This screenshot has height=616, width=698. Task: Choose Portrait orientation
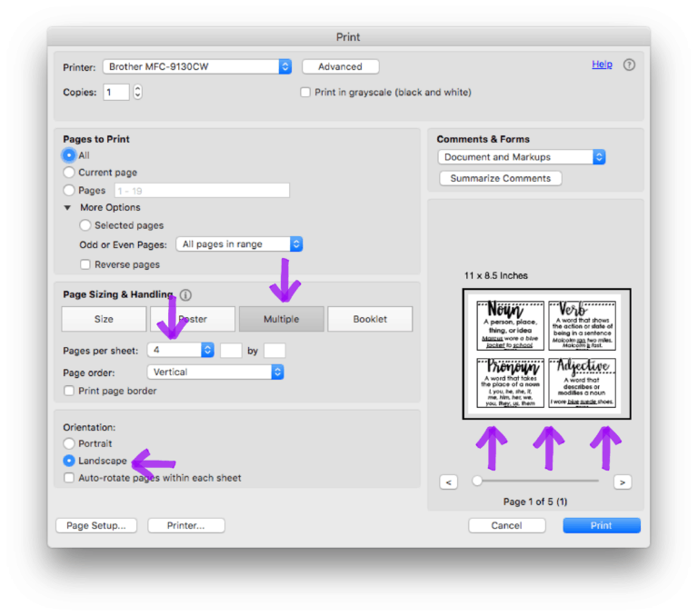[x=69, y=443]
